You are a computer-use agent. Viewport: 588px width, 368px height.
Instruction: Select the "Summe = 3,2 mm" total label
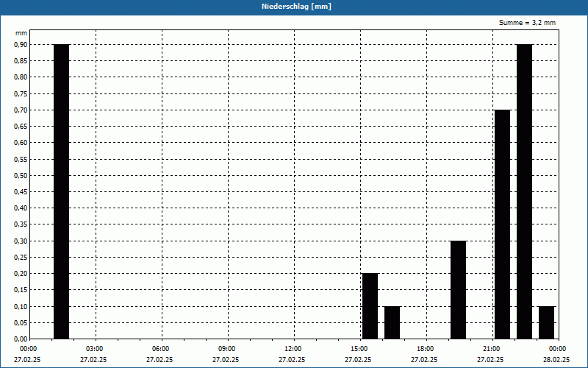pyautogui.click(x=527, y=23)
